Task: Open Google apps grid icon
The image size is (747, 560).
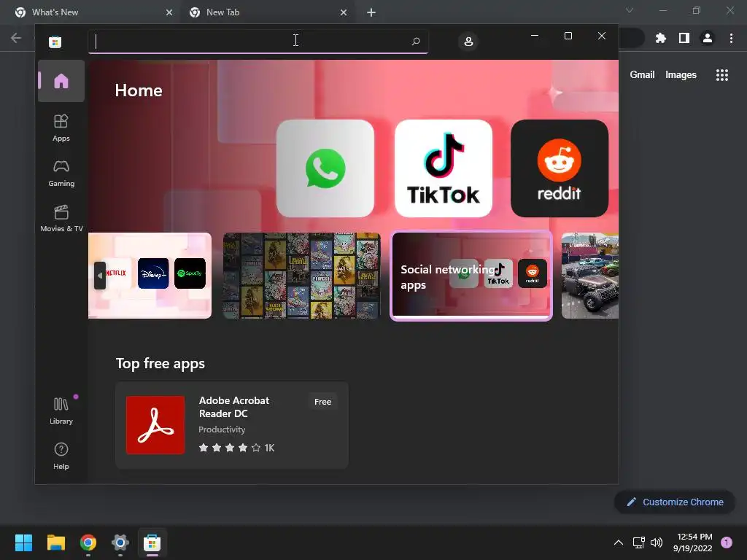Action: click(722, 75)
